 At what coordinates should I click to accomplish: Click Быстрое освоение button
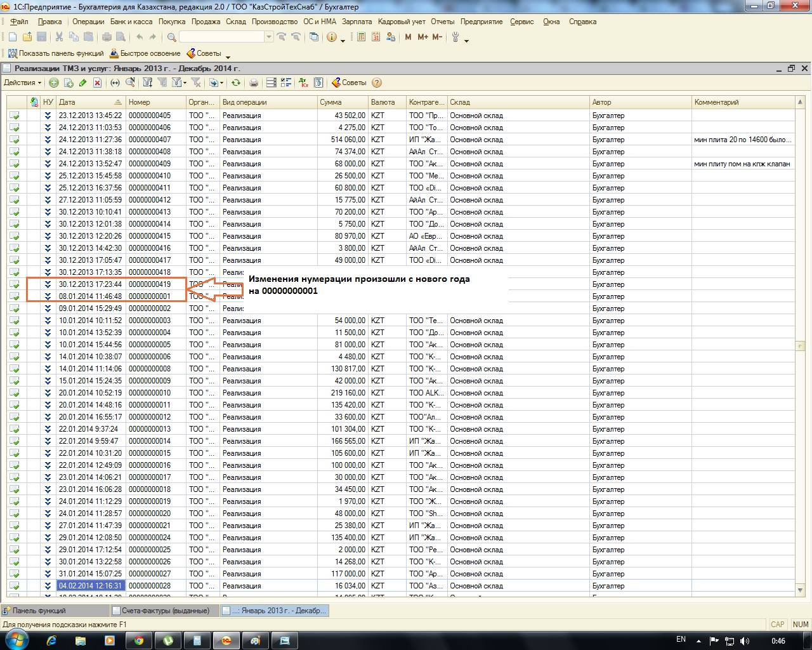(145, 53)
